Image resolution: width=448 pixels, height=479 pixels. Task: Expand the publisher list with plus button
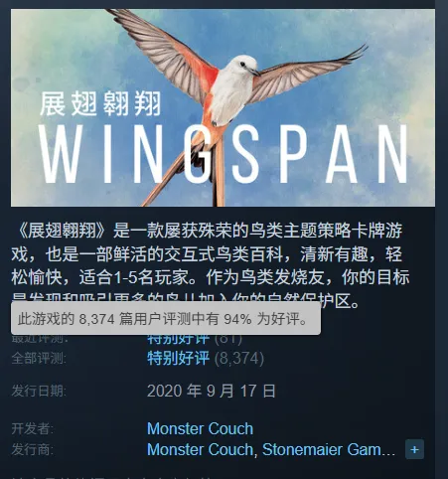(414, 449)
